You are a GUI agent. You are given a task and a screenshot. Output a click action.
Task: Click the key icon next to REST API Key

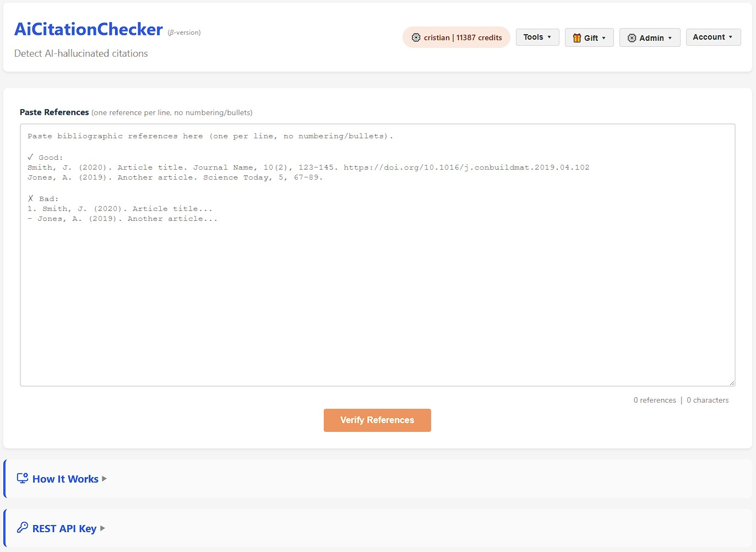22,528
